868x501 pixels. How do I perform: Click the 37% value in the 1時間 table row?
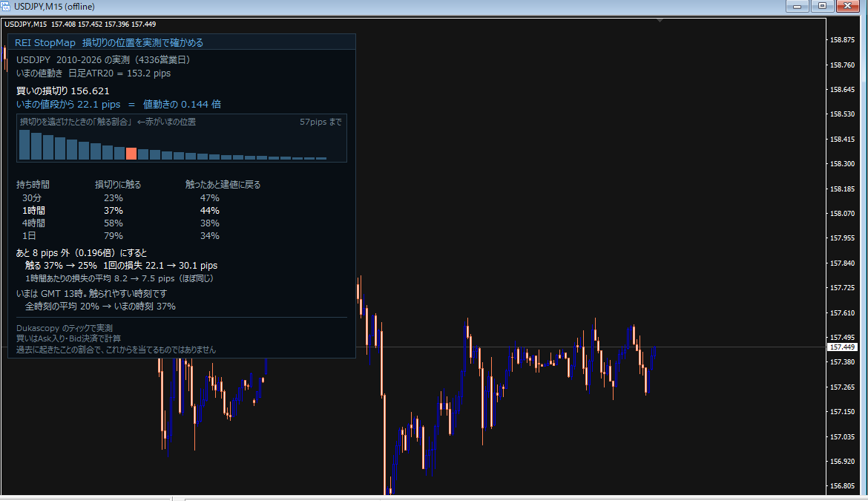[x=114, y=211]
